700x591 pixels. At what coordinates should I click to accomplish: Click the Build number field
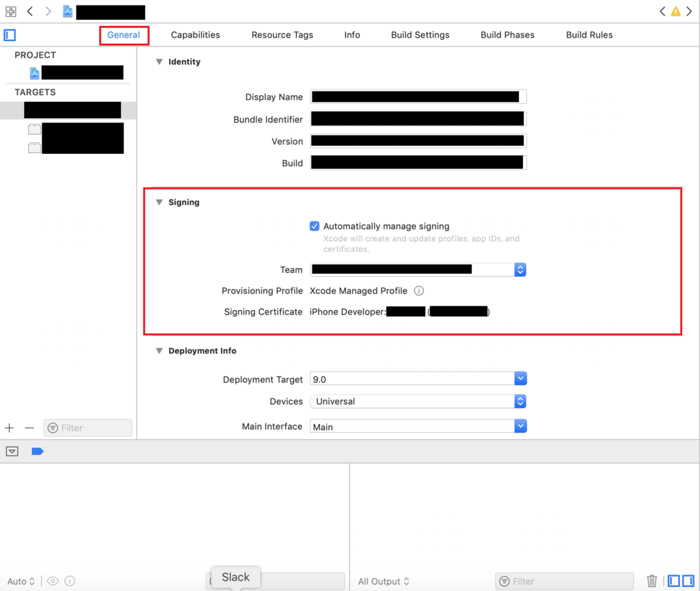(418, 163)
